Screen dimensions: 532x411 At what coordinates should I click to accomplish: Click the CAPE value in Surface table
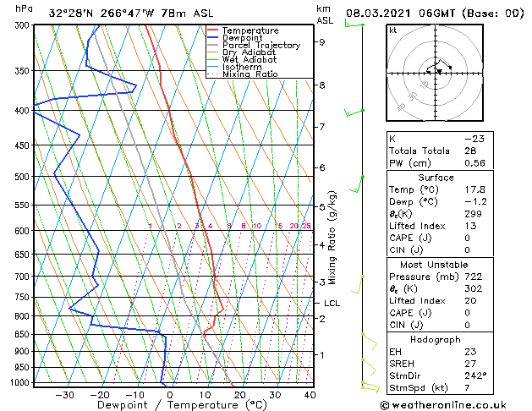point(467,238)
